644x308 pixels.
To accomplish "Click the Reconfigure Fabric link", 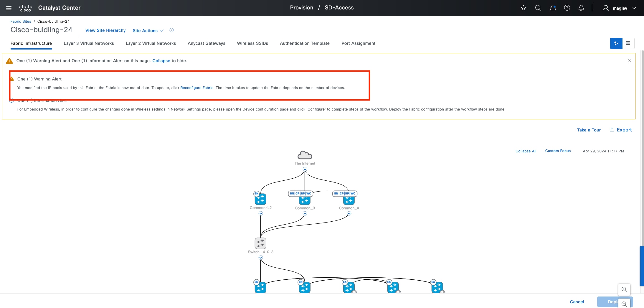I will (x=197, y=88).
